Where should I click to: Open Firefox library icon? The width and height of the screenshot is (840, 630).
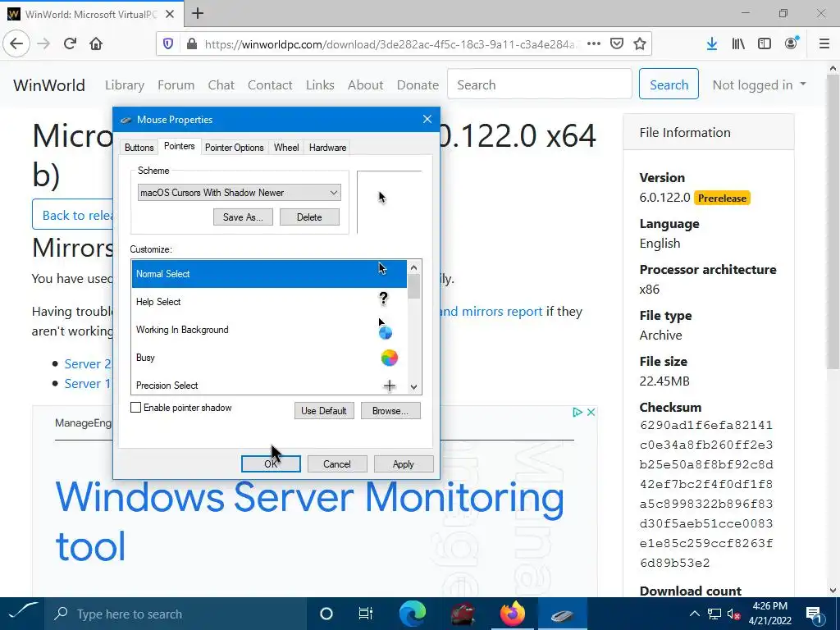(x=738, y=44)
